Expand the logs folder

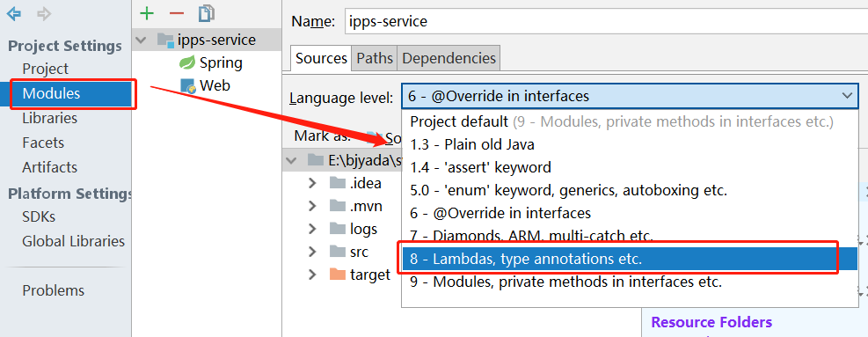pos(312,229)
